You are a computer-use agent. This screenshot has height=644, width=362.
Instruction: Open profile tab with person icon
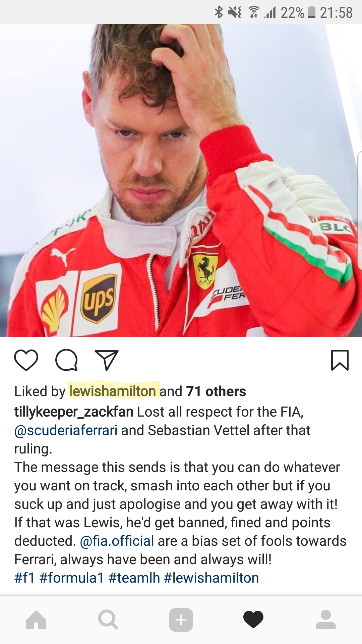326,620
